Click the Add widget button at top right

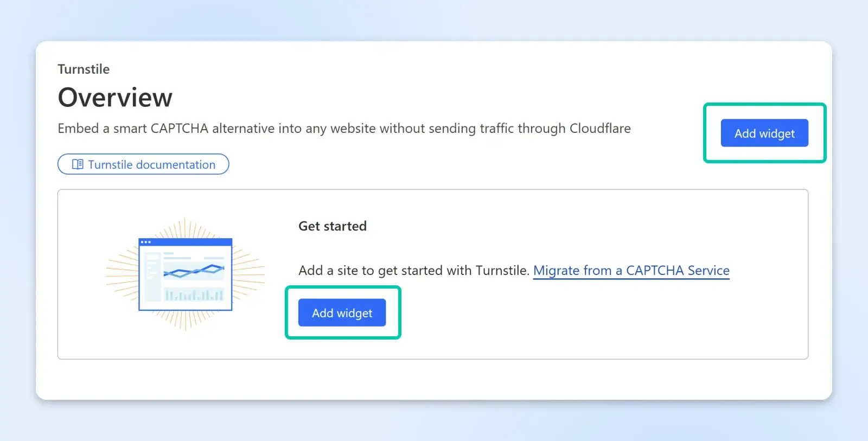click(x=764, y=133)
